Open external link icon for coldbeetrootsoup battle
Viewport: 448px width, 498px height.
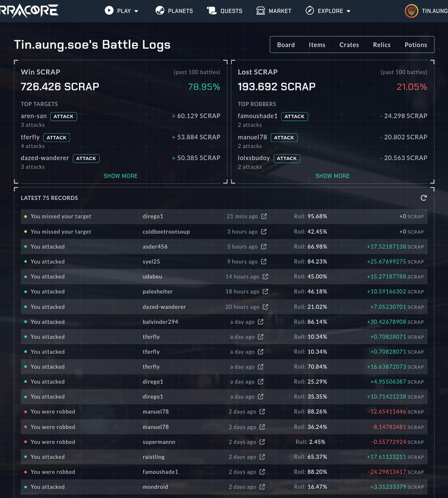point(264,232)
